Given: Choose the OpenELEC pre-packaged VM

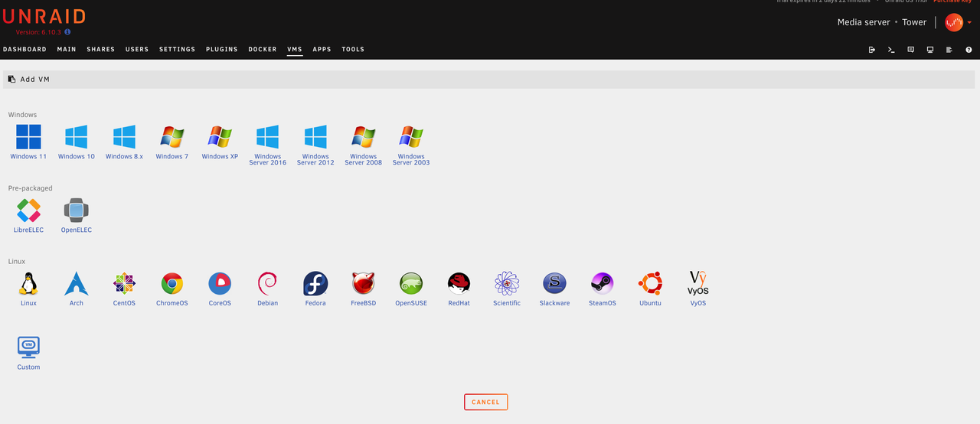Looking at the screenshot, I should [77, 215].
